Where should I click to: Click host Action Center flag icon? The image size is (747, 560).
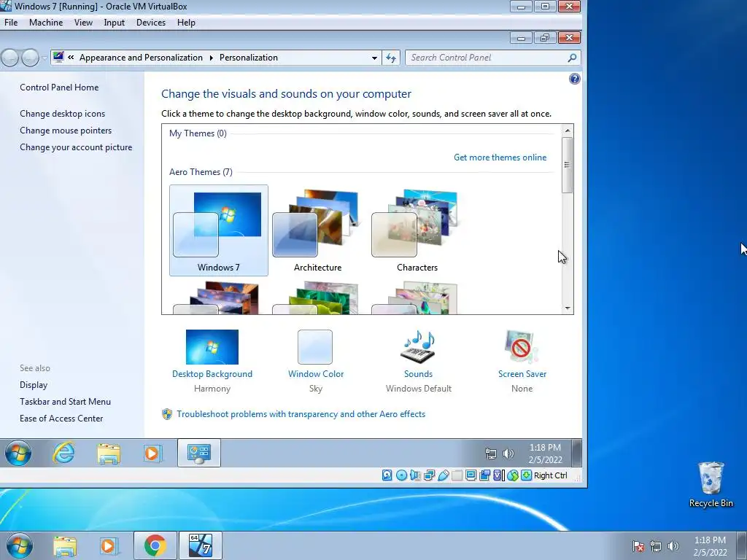click(x=638, y=546)
